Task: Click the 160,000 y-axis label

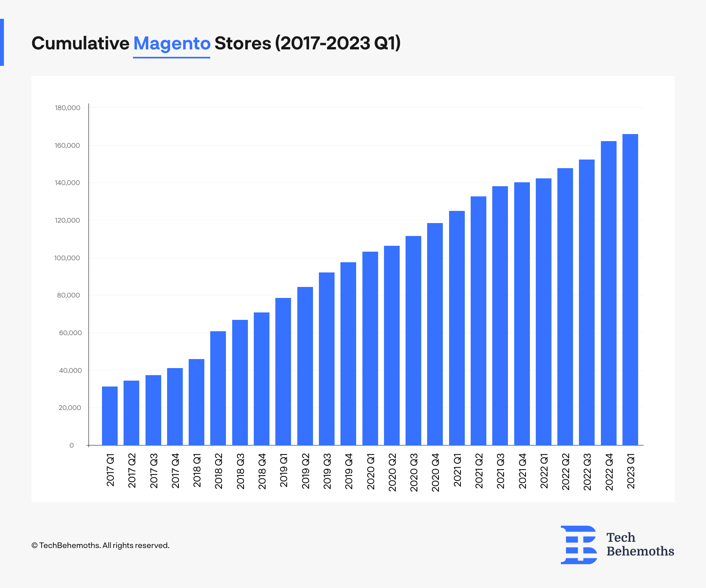Action: pos(67,145)
